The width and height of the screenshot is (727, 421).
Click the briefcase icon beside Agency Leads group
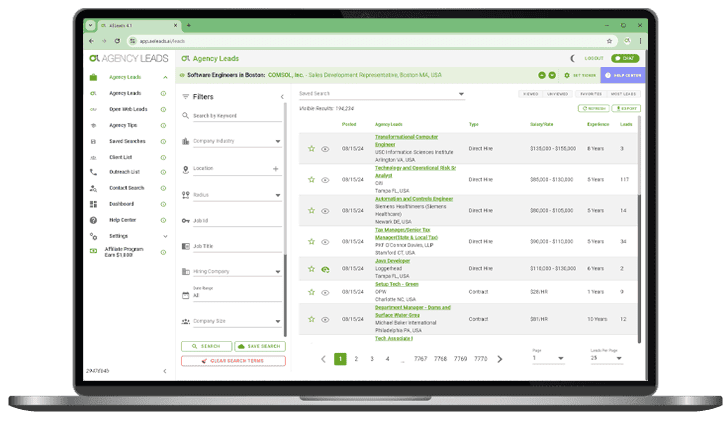[x=93, y=77]
